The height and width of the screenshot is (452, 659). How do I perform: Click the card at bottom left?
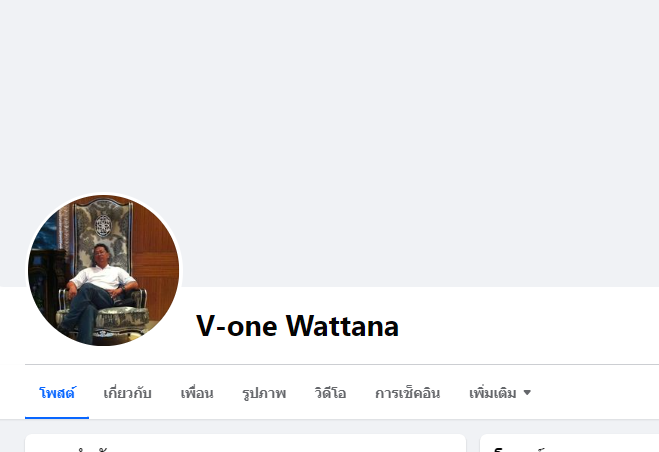[245, 443]
